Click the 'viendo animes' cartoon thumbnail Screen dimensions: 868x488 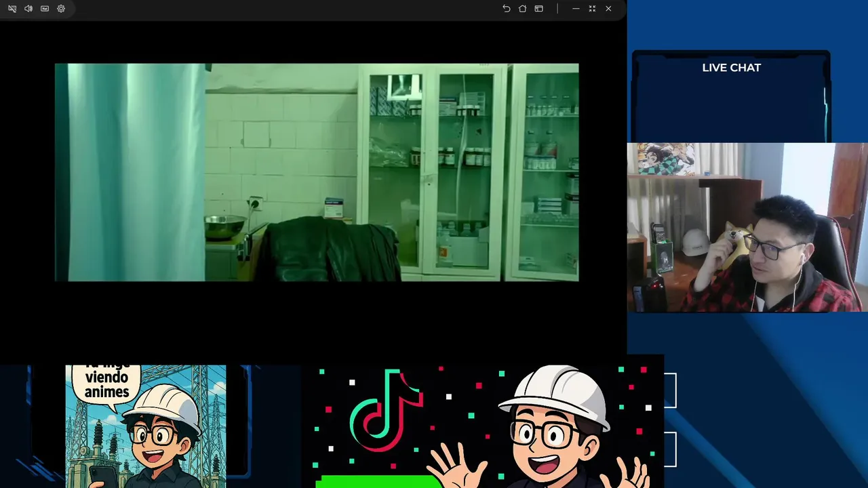coord(146,426)
